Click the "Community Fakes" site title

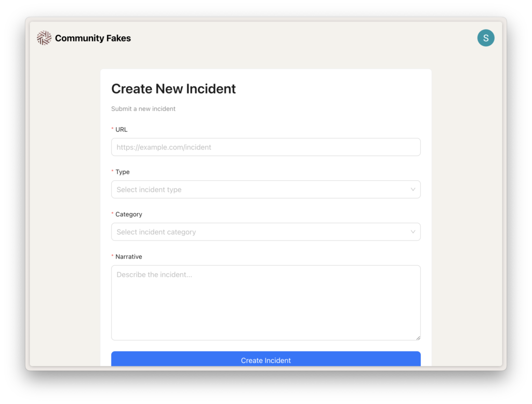93,38
